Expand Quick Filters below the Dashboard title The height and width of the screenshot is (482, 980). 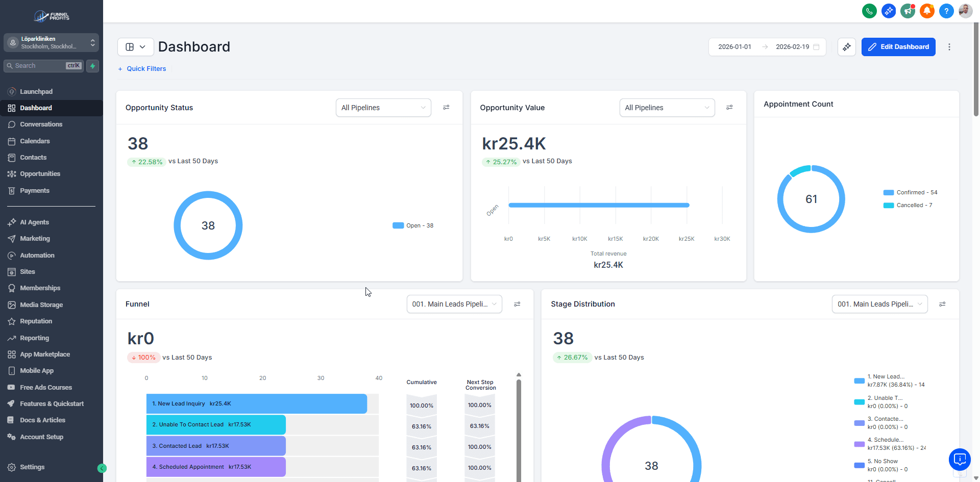(142, 68)
